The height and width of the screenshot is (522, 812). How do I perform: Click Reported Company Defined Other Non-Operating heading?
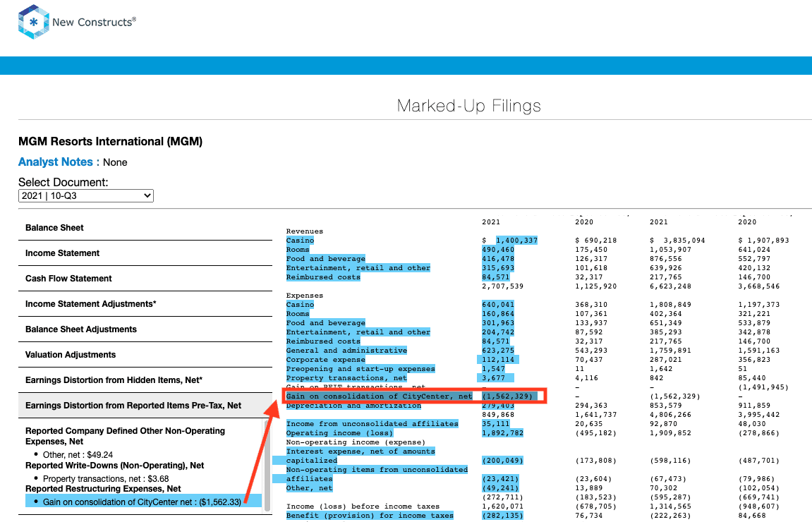pos(126,436)
